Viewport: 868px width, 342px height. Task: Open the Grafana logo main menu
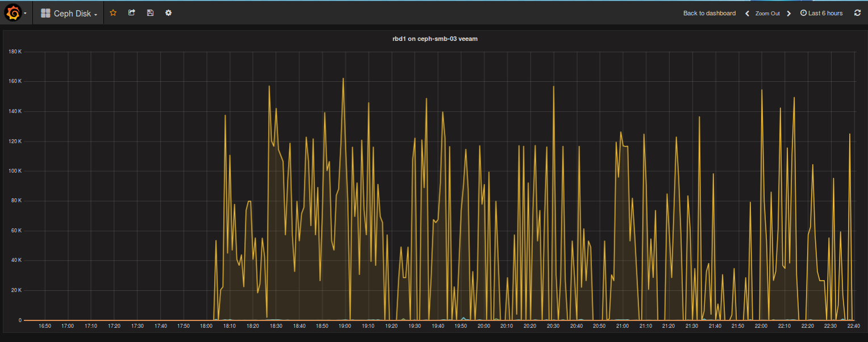click(12, 13)
